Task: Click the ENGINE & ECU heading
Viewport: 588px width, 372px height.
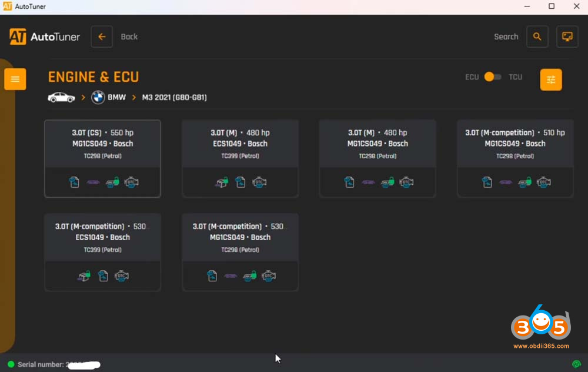Action: 93,77
